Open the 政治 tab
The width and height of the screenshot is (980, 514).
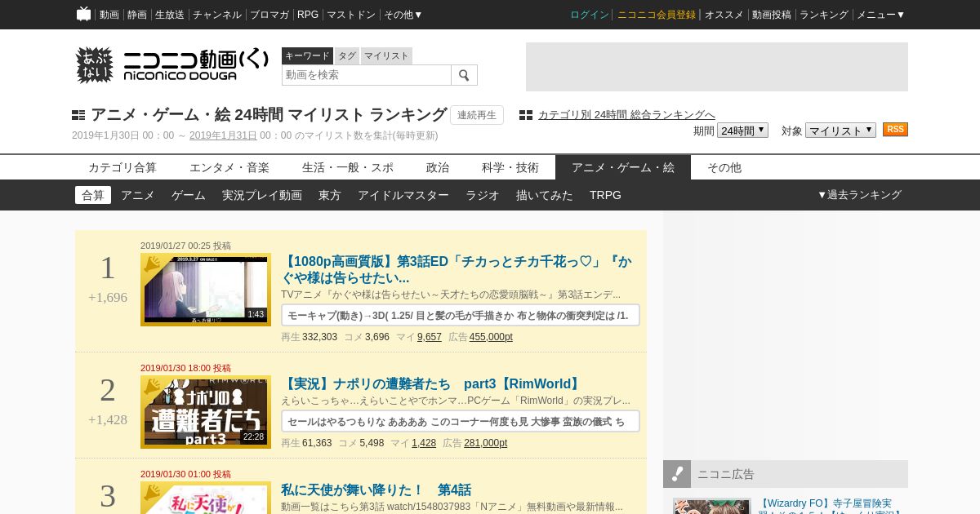click(438, 167)
